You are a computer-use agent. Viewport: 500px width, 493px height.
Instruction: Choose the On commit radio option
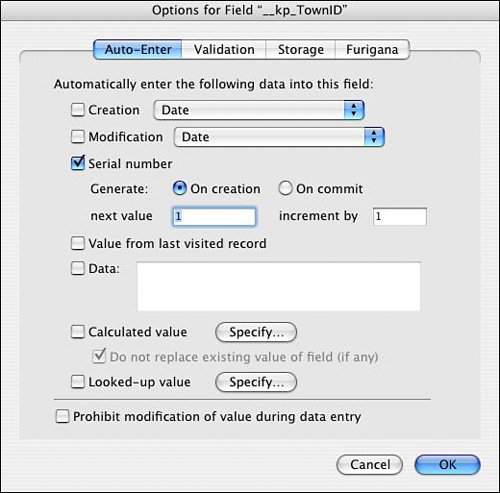coord(285,188)
